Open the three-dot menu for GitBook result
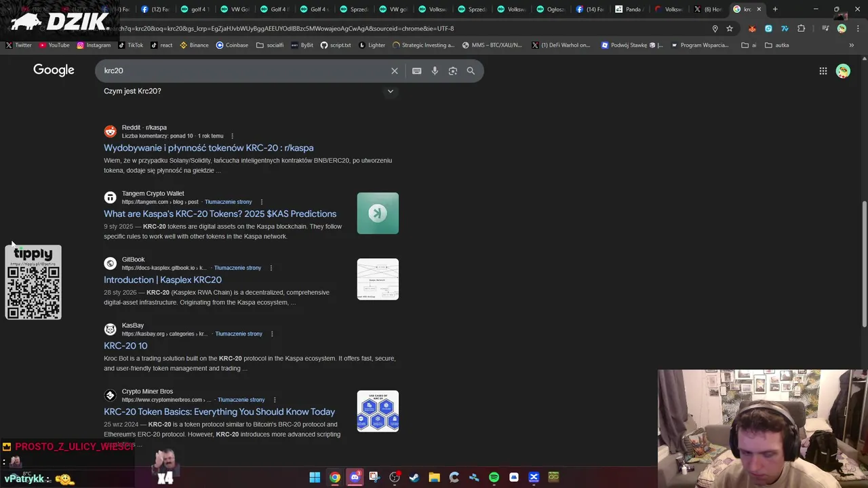This screenshot has height=488, width=868. pyautogui.click(x=271, y=268)
